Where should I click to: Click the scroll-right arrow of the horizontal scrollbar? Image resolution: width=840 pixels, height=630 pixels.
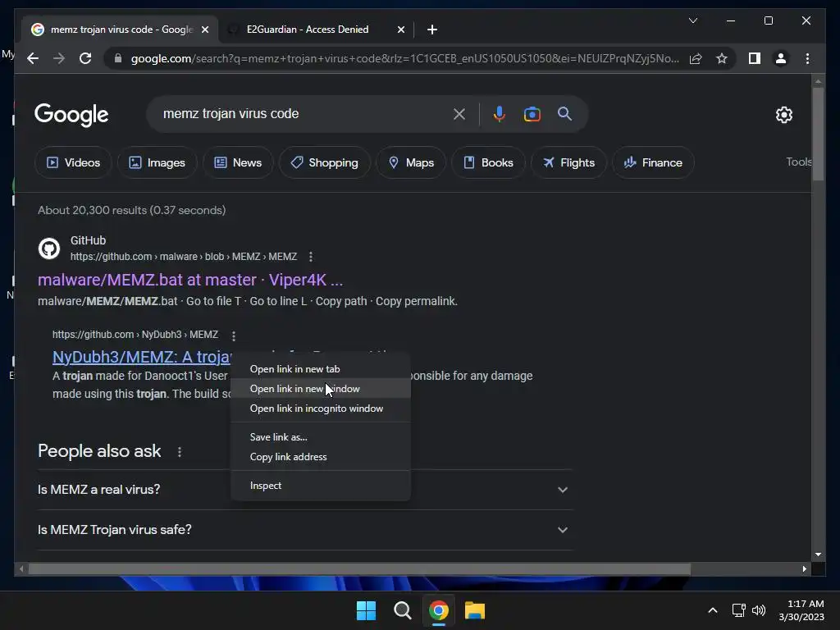point(804,569)
